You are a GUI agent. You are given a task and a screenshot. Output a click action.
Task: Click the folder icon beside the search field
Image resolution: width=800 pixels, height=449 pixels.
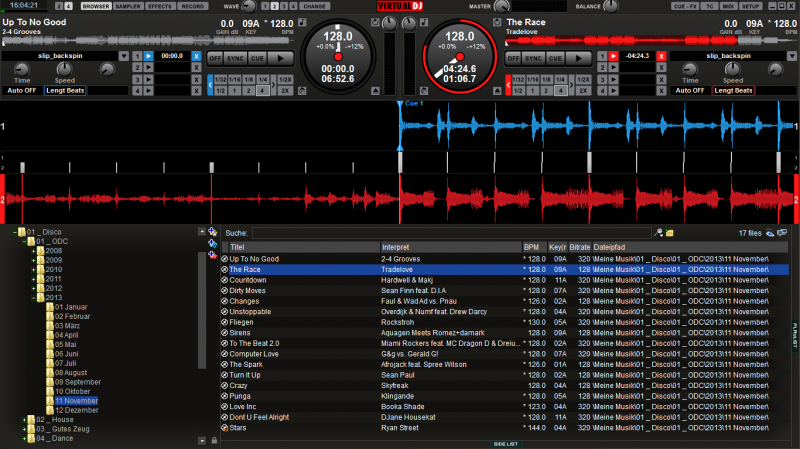click(x=670, y=233)
